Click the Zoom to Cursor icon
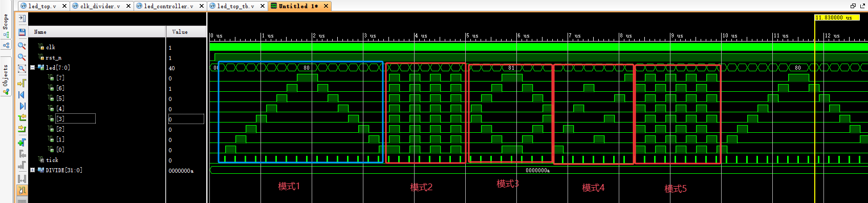 click(22, 83)
